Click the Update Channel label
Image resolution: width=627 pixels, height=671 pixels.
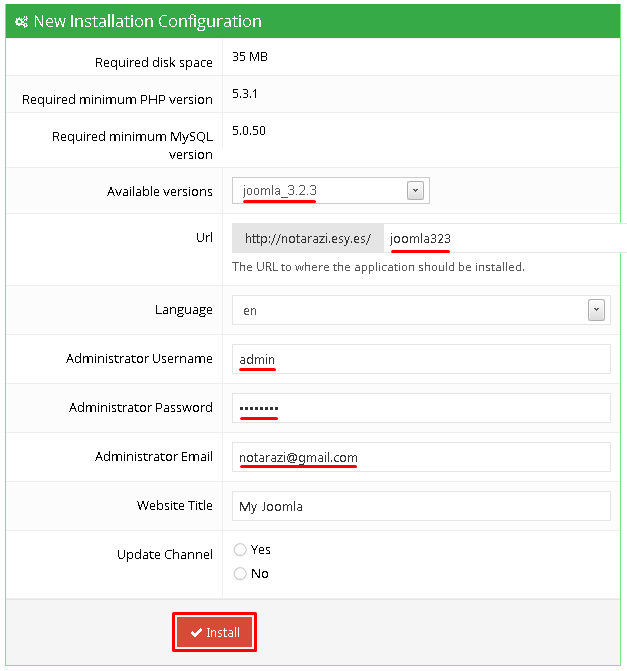coord(165,554)
